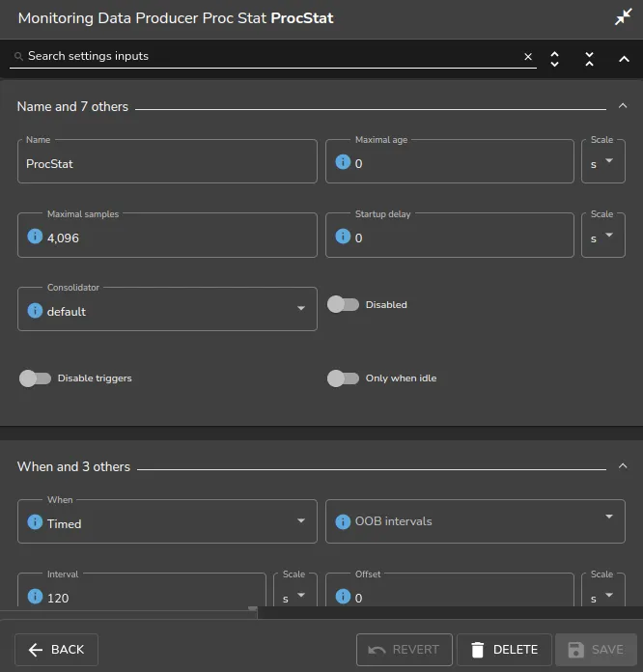This screenshot has width=643, height=672.
Task: Click the Offset value field
Action: tap(450, 591)
